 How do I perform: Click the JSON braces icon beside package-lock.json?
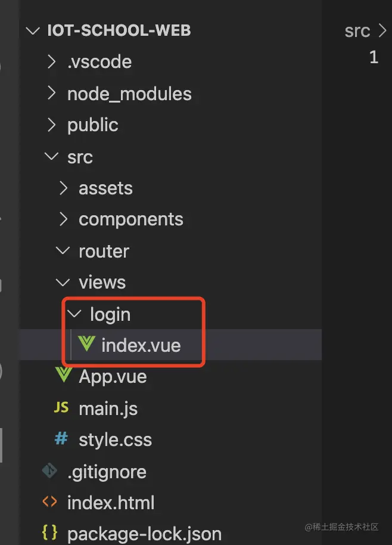[x=49, y=533]
